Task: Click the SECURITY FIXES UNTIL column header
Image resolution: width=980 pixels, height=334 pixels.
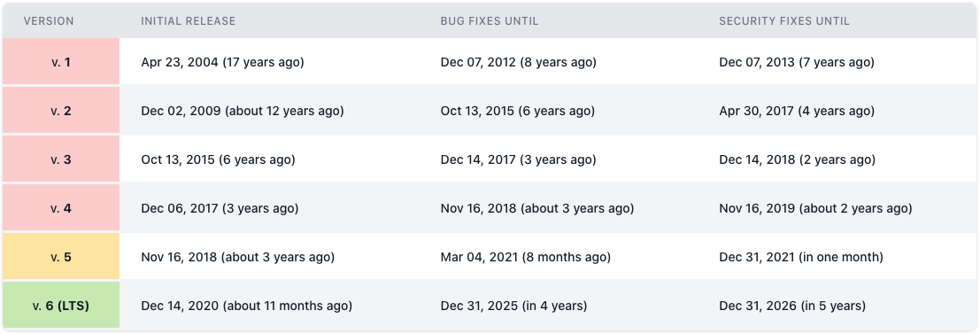Action: point(784,21)
